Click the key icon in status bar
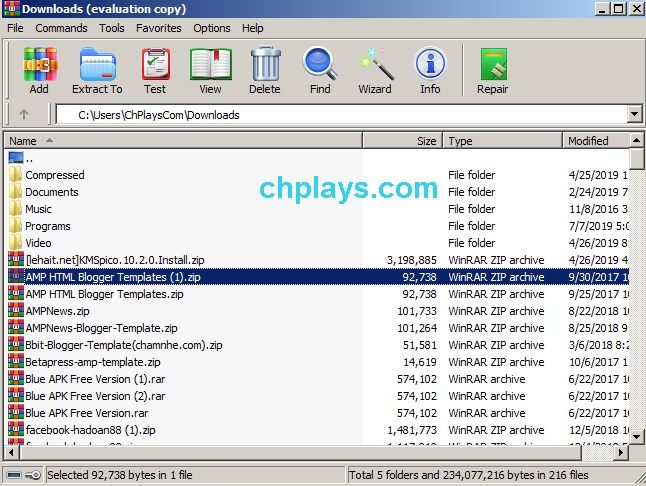The width and height of the screenshot is (646, 486). [x=33, y=475]
